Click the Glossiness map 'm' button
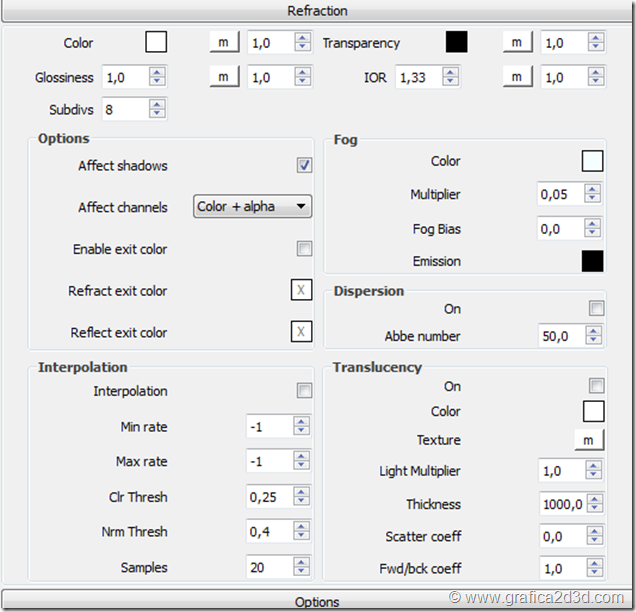Screen dimensions: 636x612 click(x=223, y=77)
